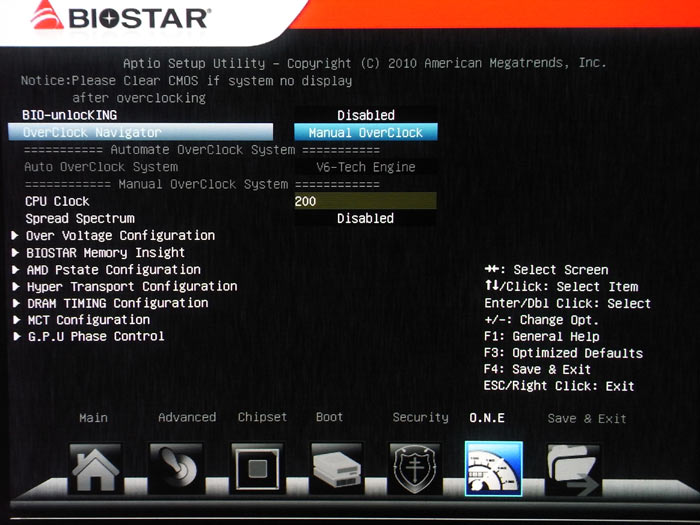Click the Advanced joystick icon

pos(176,468)
